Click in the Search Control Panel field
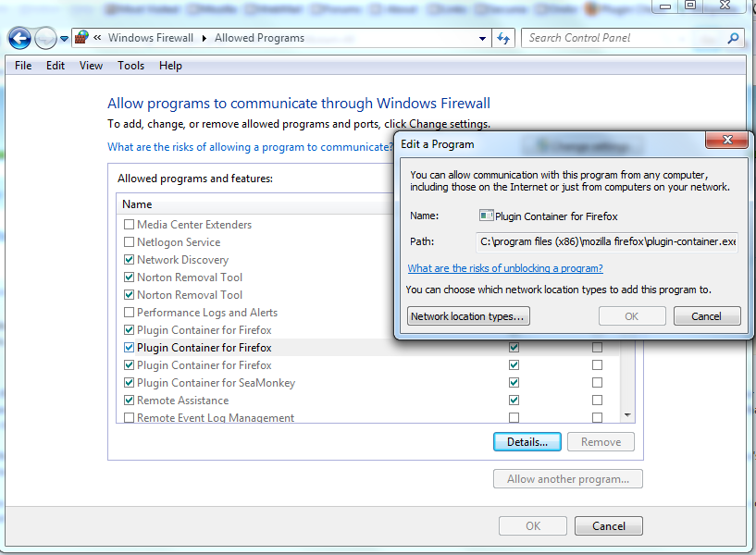This screenshot has width=756, height=555. click(x=625, y=38)
